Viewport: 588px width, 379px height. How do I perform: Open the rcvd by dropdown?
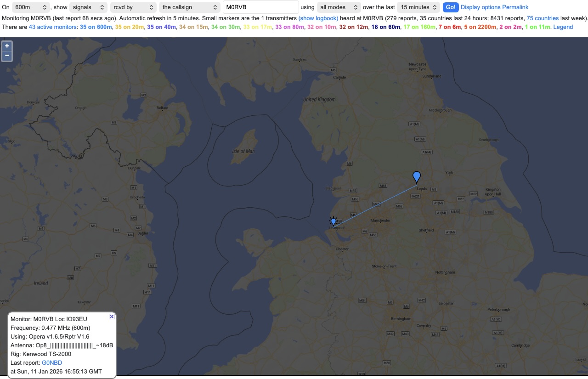click(133, 7)
